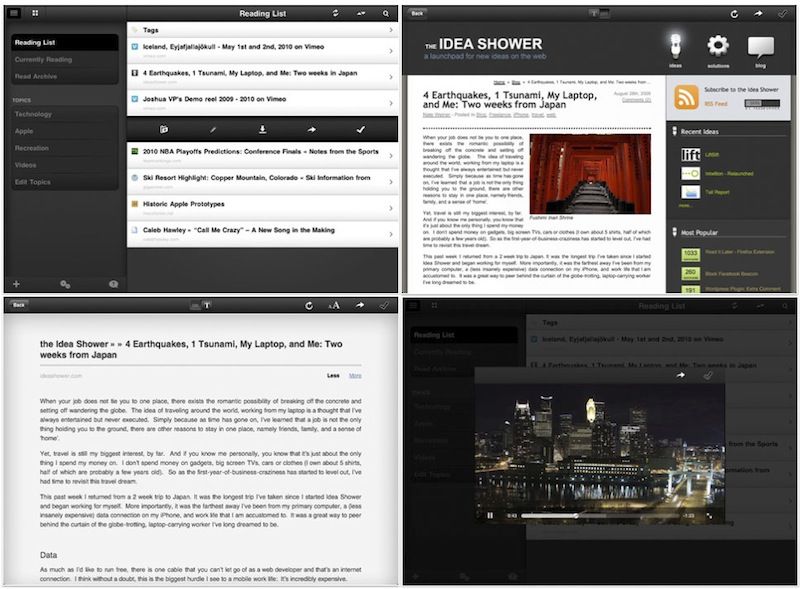
Task: Mark the article read via the action bar checkmark
Action: coord(361,130)
